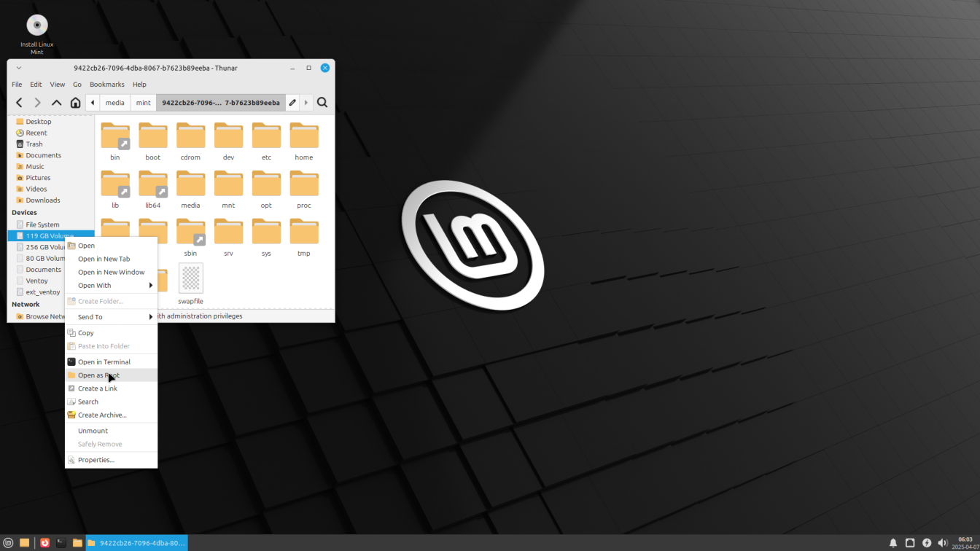Toggle the location bar edit pencil
This screenshot has width=980, height=551.
coord(292,103)
